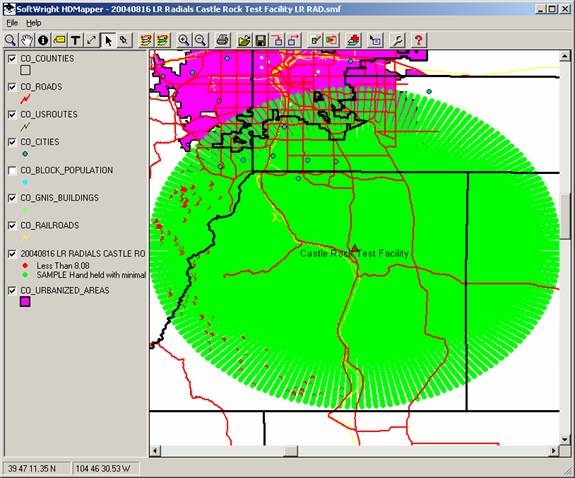Enable the CO_BLOCK_POPULATION layer
Image resolution: width=575 pixels, height=478 pixels.
pyautogui.click(x=12, y=171)
